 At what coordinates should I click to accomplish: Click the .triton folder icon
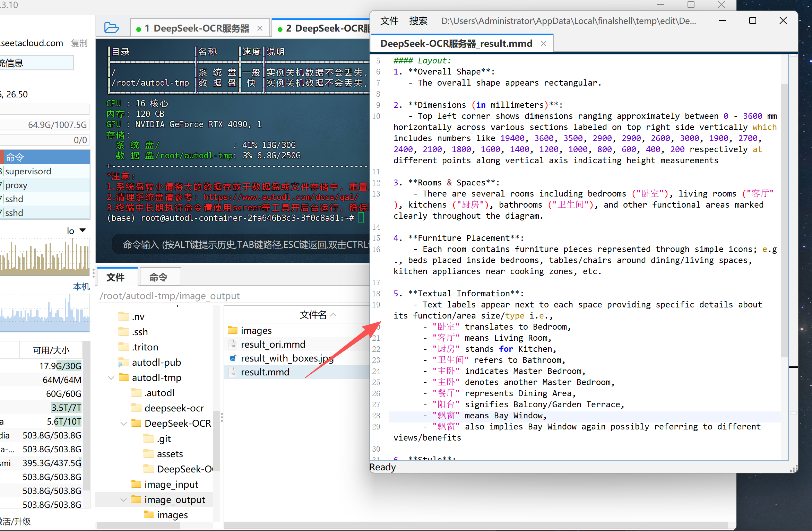coord(123,347)
